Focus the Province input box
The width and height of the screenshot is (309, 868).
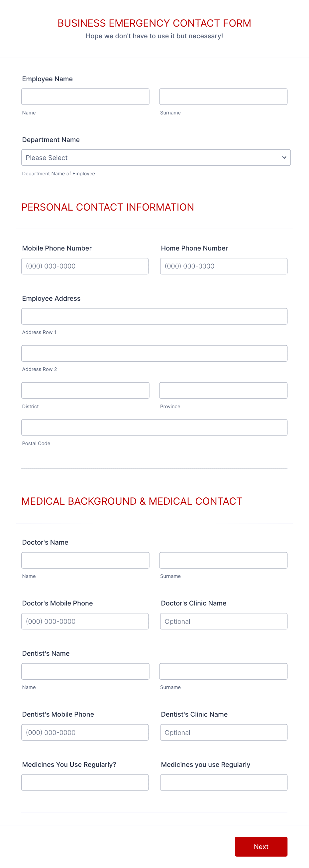click(223, 390)
